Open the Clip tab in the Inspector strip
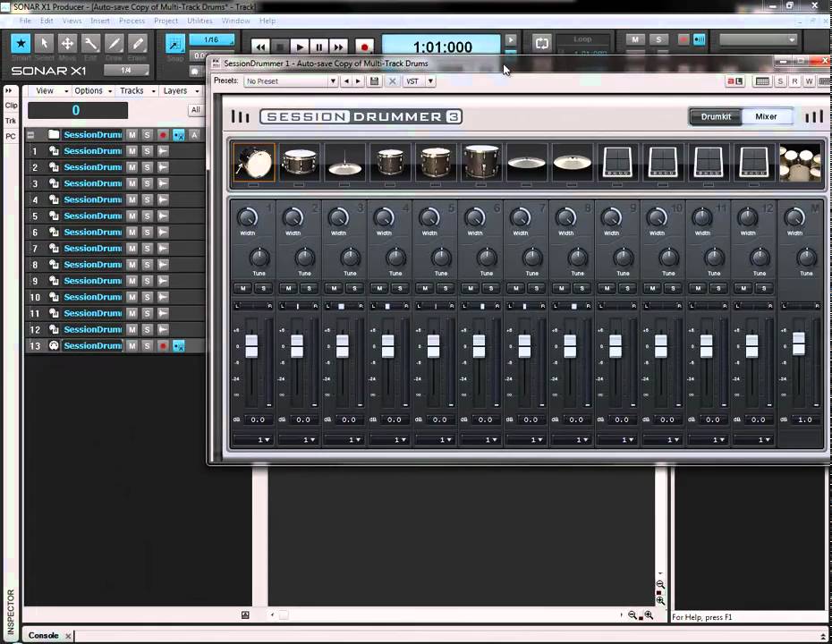This screenshot has height=644, width=832. [x=11, y=105]
